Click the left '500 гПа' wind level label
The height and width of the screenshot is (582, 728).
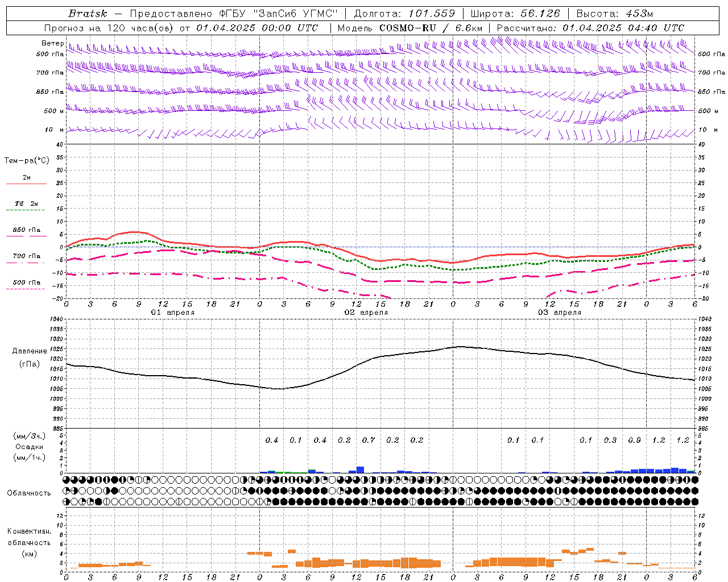click(x=50, y=54)
